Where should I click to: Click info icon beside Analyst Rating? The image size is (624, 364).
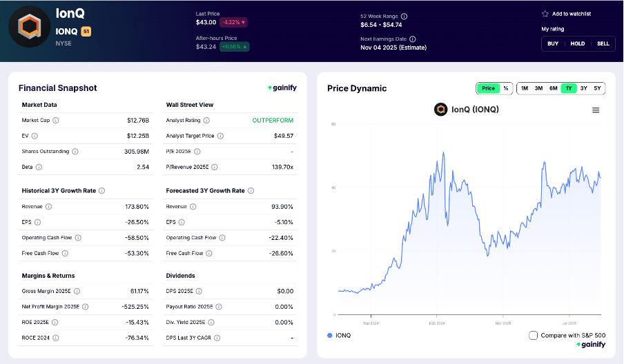click(x=206, y=120)
